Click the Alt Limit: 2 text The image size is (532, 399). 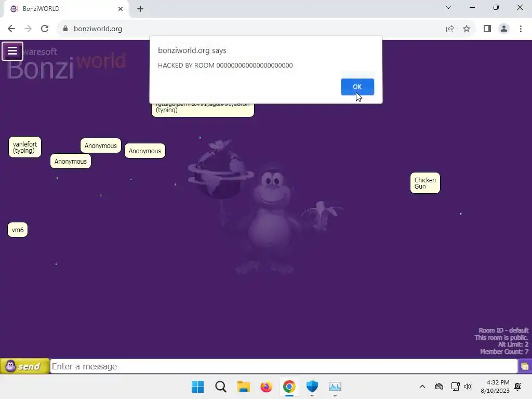513,345
